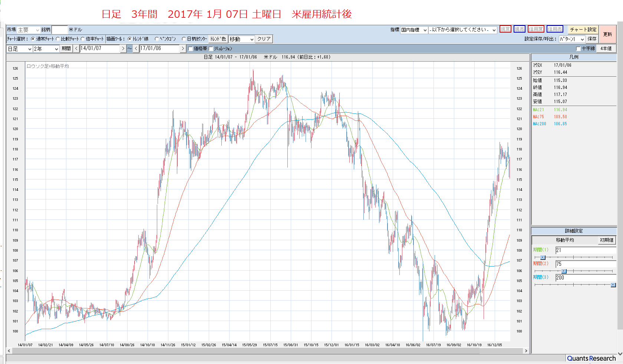Click the 凡例 legend panel header
Image resolution: width=623 pixels, height=364 pixels.
574,57
